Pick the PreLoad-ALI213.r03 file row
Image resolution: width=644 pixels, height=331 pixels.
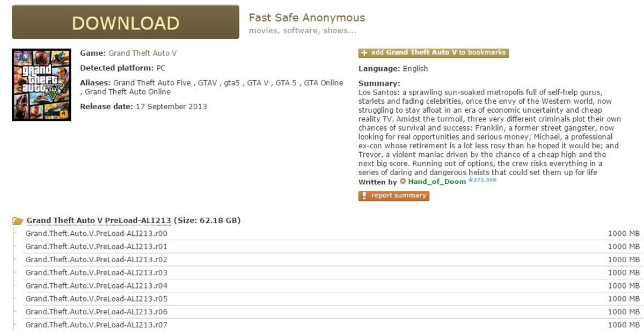[97, 272]
